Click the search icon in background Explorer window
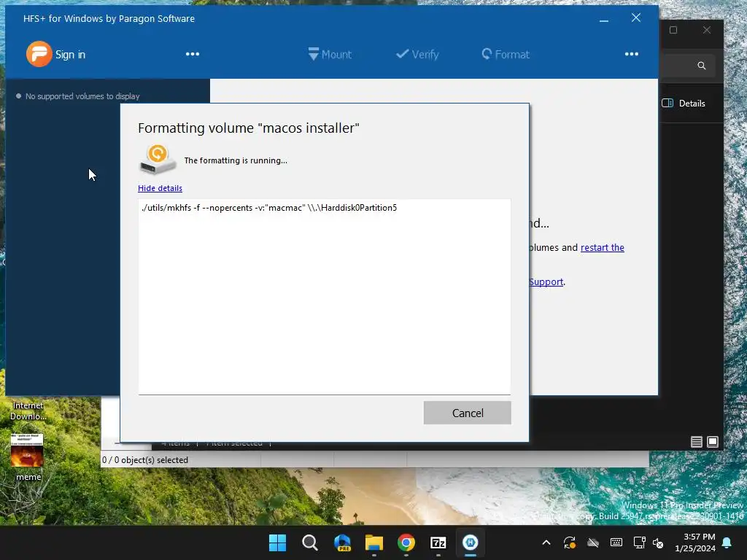Image resolution: width=747 pixels, height=560 pixels. point(701,66)
